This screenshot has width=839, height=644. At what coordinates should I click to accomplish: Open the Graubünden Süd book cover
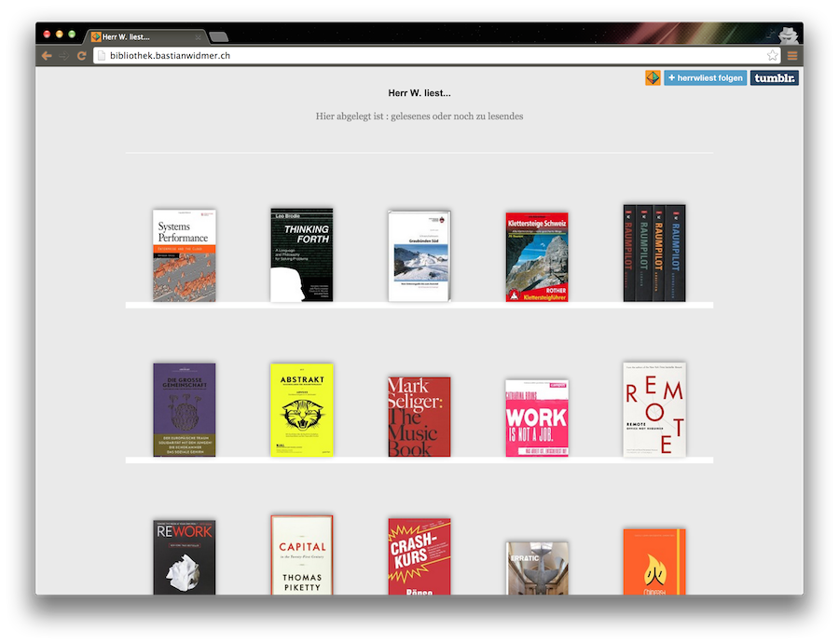click(419, 256)
